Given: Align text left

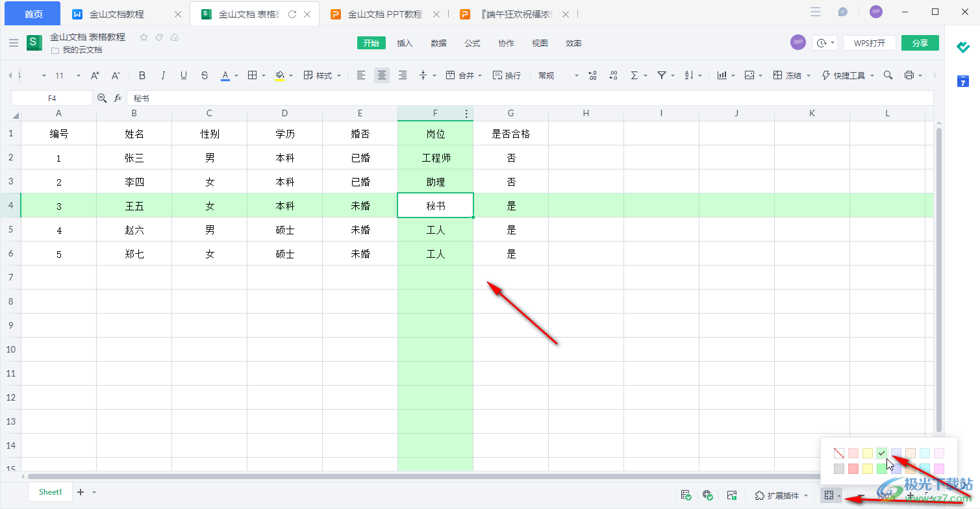Looking at the screenshot, I should [361, 75].
